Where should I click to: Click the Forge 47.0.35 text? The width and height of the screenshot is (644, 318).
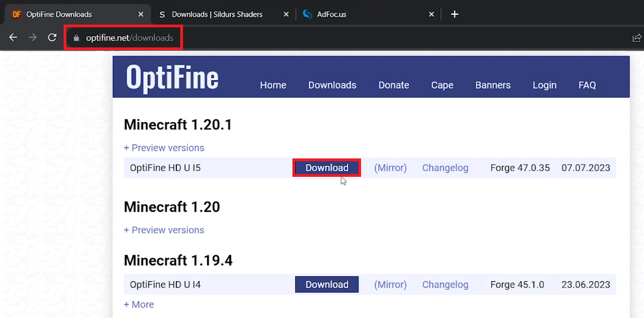pyautogui.click(x=520, y=167)
